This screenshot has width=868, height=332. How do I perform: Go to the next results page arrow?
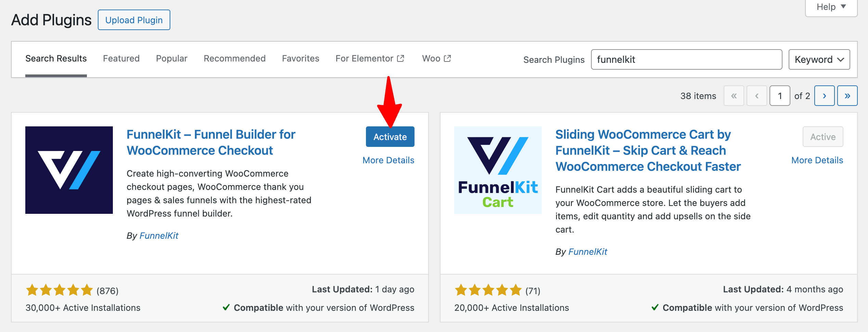pyautogui.click(x=825, y=96)
